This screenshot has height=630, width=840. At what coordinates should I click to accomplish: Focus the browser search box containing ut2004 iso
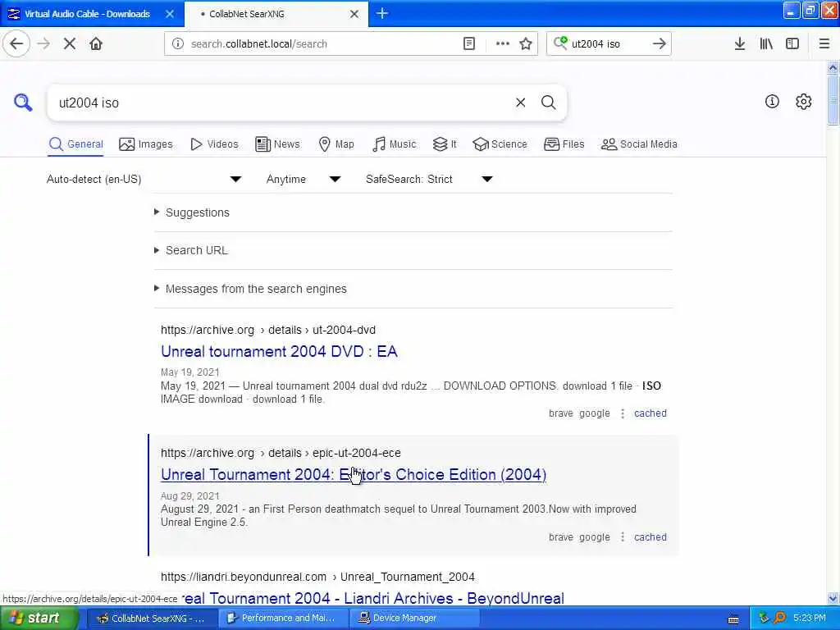pos(608,43)
